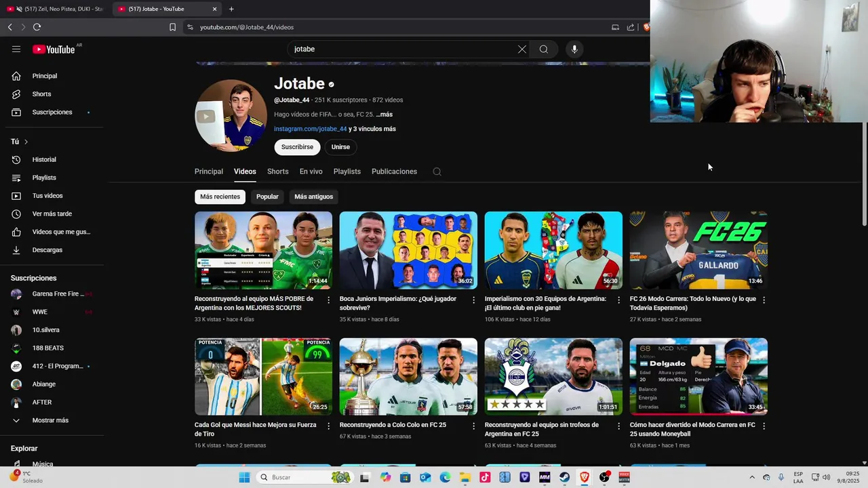868x488 pixels.
Task: Open options menu for 30 Equipos video
Action: (x=618, y=300)
